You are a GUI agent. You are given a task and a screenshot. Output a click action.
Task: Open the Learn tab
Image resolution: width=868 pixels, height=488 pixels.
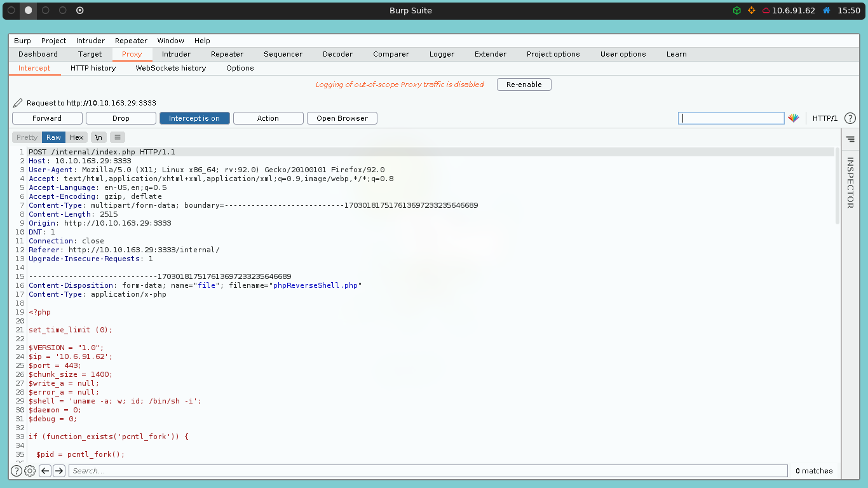click(x=677, y=54)
